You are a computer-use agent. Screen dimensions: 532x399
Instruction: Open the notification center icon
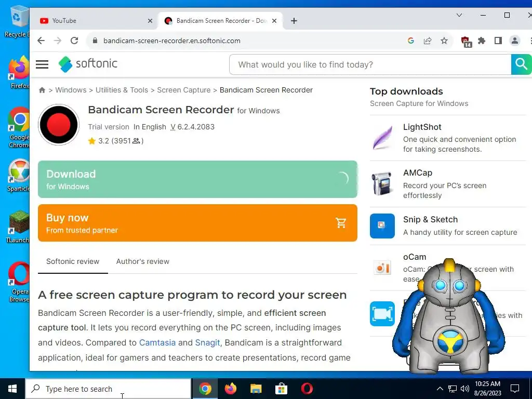coord(515,389)
